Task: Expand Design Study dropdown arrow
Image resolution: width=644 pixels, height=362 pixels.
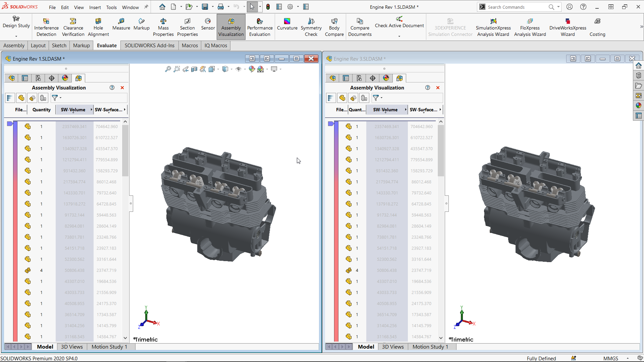Action: [16, 36]
